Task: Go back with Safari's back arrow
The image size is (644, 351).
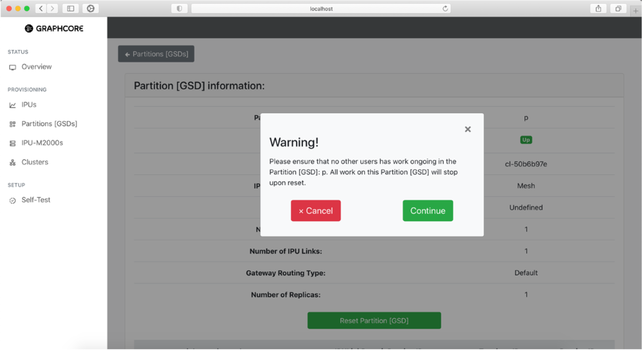Action: pyautogui.click(x=42, y=9)
